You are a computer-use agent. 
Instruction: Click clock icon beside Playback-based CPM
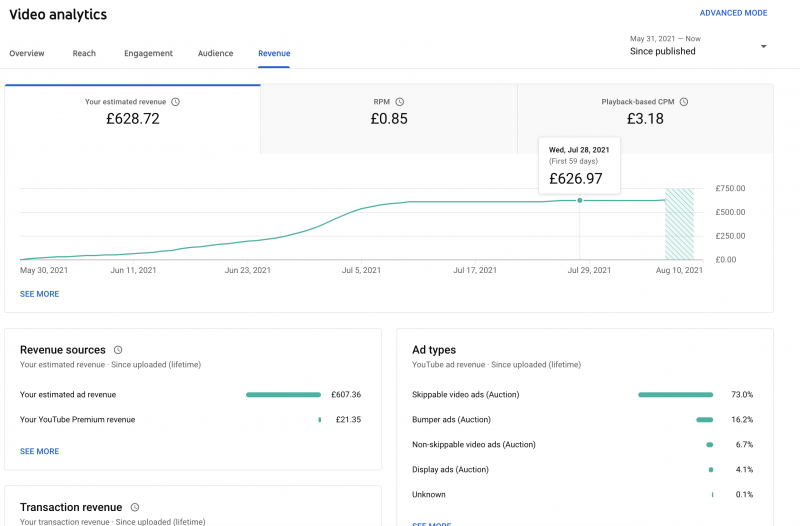684,102
